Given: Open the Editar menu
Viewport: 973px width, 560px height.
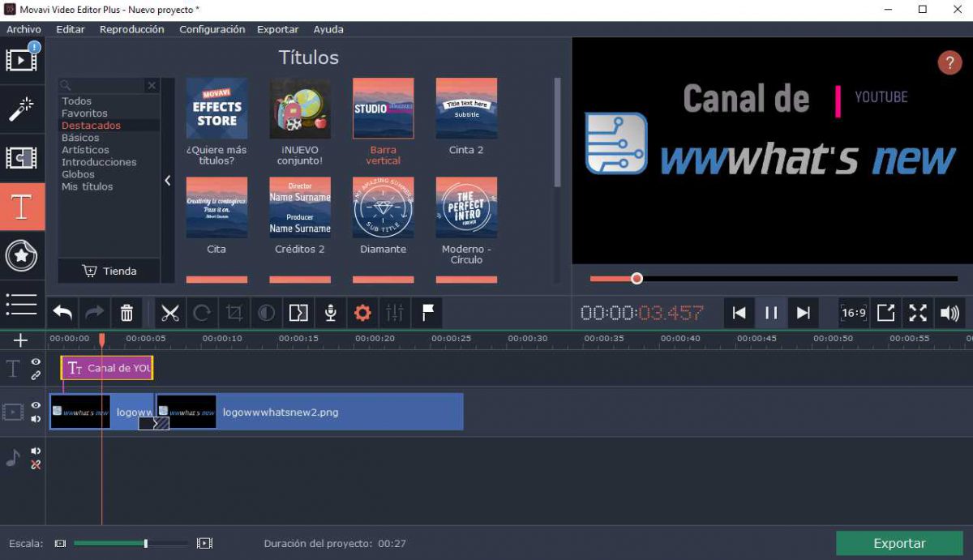Looking at the screenshot, I should (71, 29).
